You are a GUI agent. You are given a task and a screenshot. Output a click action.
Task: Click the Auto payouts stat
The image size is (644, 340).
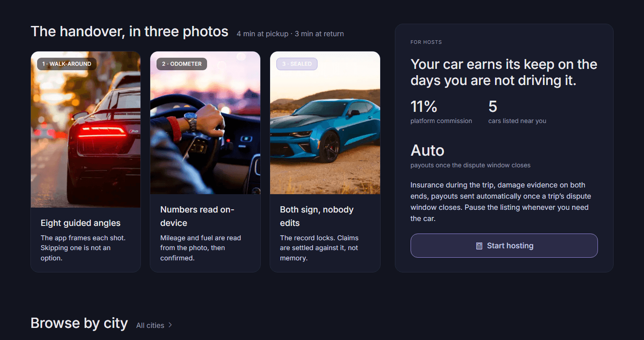click(x=470, y=155)
